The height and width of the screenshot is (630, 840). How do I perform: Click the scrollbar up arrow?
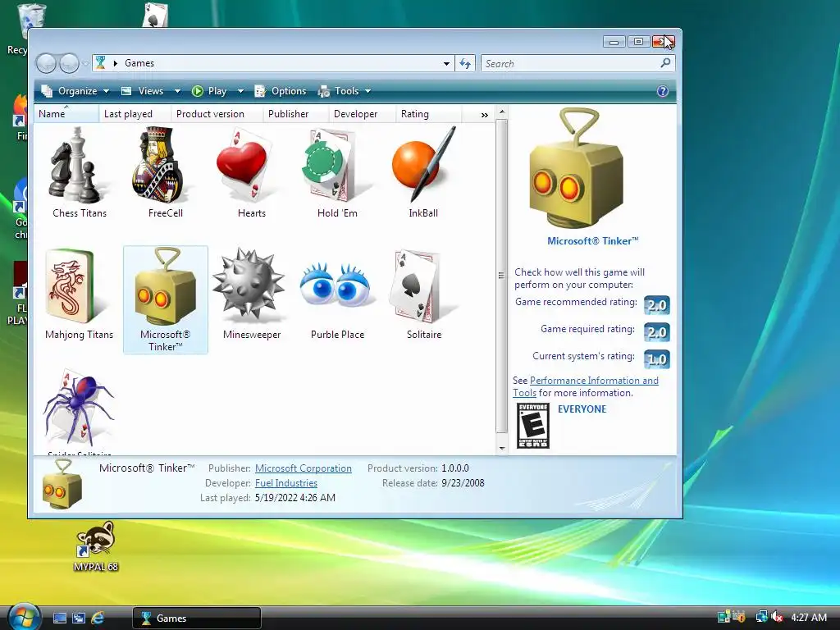tap(502, 112)
